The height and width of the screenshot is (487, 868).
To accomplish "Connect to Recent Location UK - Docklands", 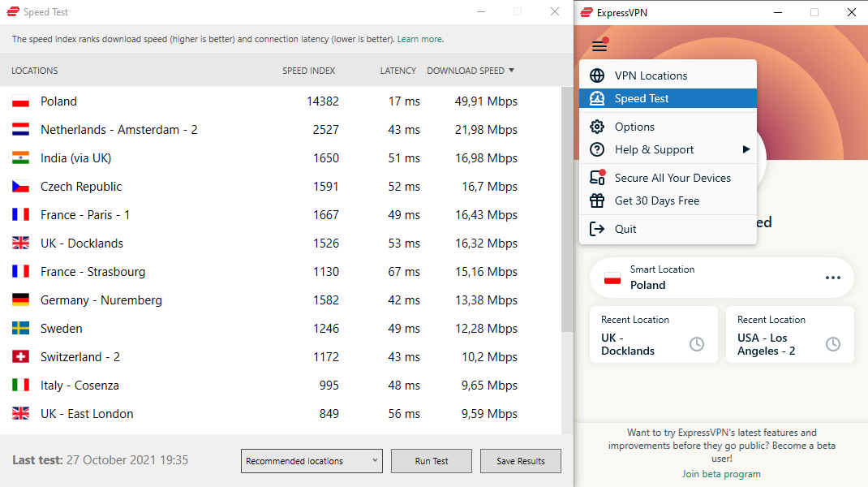I will [654, 334].
